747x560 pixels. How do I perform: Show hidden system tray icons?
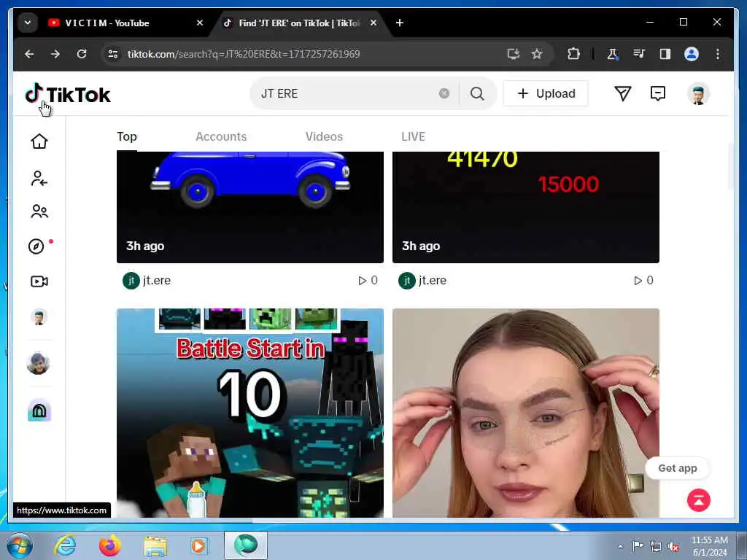coord(620,546)
